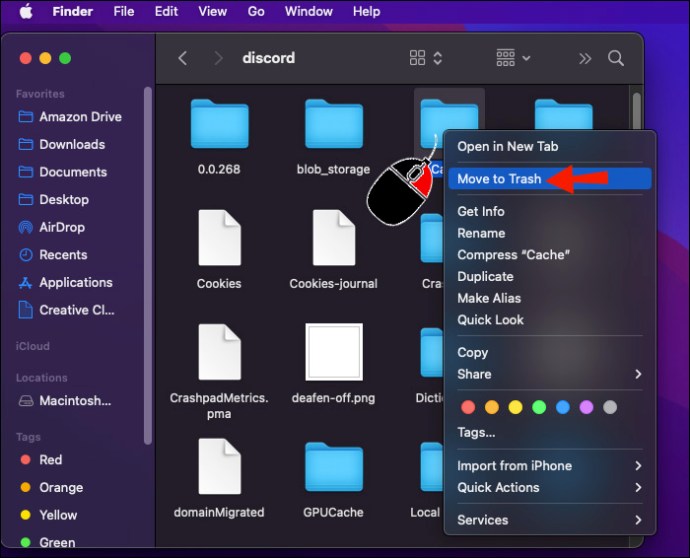Apply the orange tag color dot
This screenshot has width=690, height=558.
tap(492, 407)
